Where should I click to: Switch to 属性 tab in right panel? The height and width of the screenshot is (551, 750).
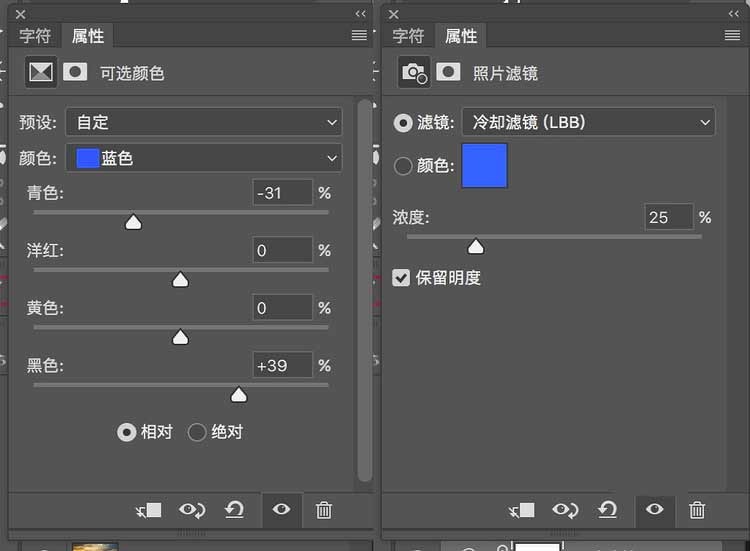point(461,36)
